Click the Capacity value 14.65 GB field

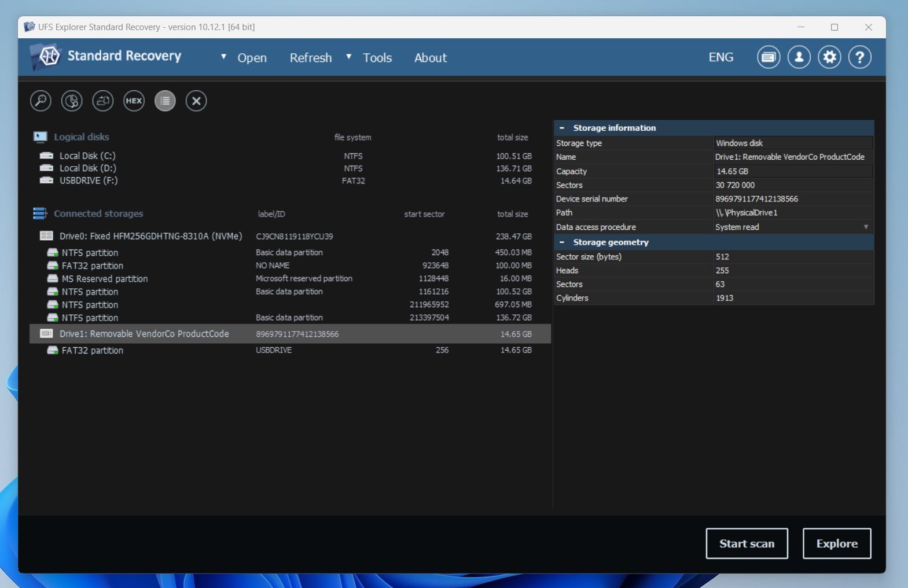click(793, 171)
